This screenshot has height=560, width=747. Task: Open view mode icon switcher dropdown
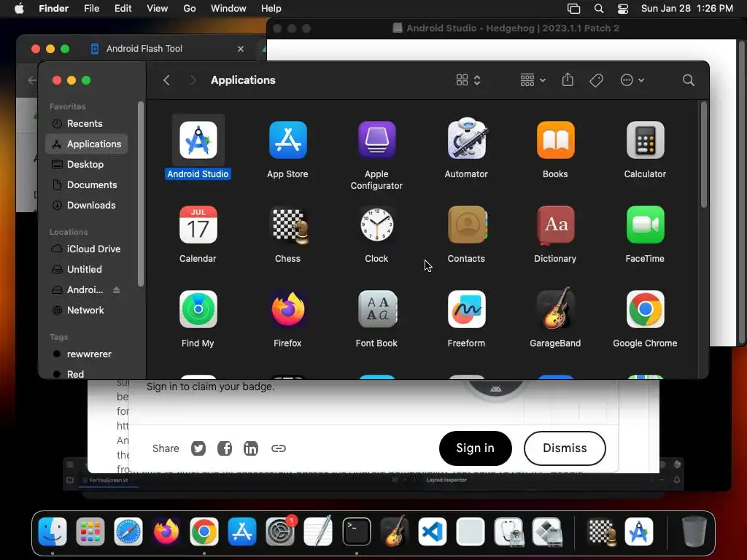(468, 80)
